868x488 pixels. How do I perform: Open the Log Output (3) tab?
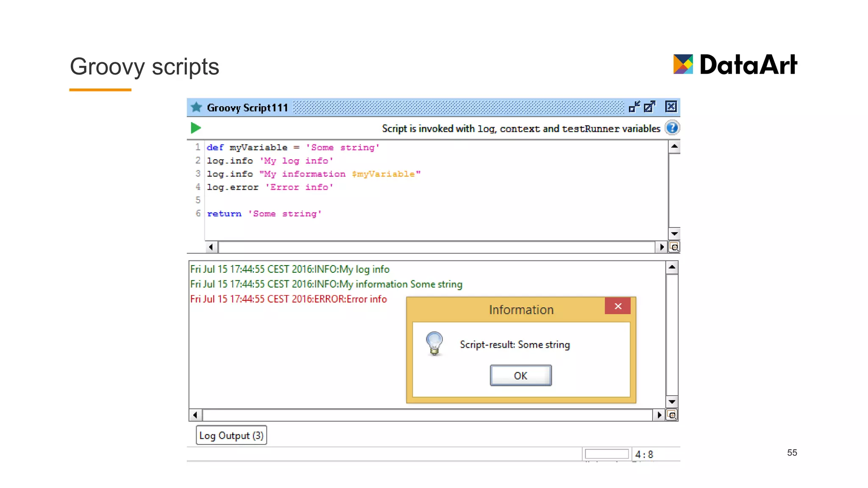pos(231,435)
